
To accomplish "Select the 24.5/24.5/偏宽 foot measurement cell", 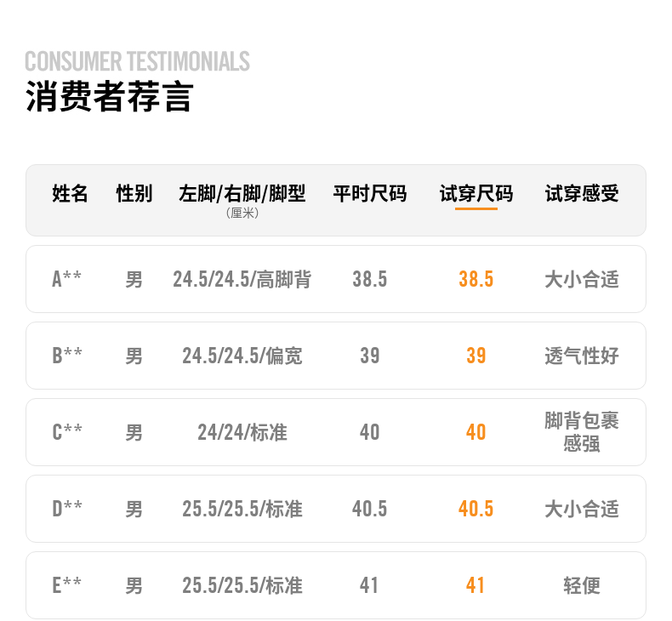I will pyautogui.click(x=242, y=356).
